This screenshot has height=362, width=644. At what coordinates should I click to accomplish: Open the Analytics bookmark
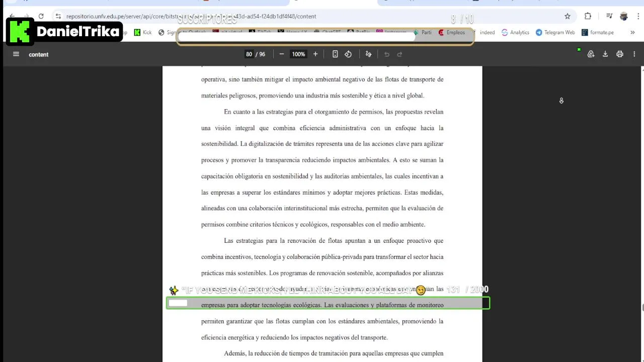(x=515, y=32)
